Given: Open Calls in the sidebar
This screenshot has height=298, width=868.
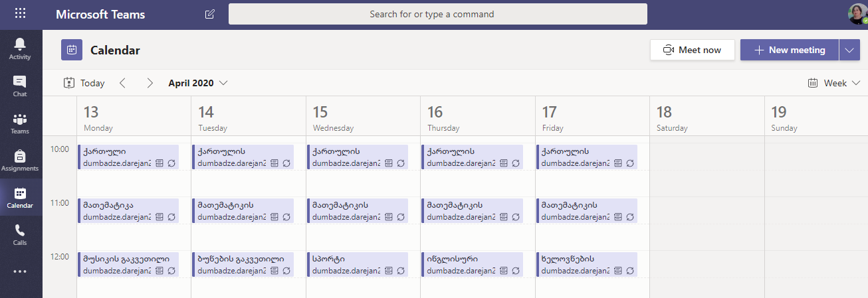Looking at the screenshot, I should (20, 235).
